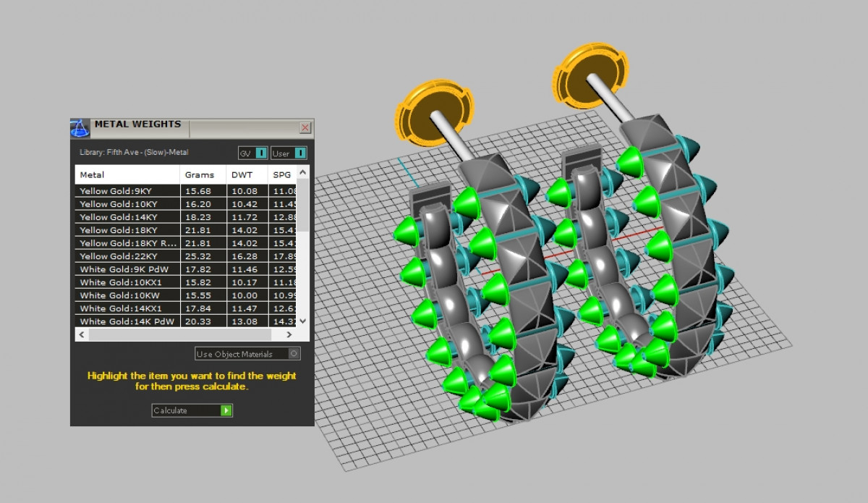Select the Yellow Gold:14KY row
This screenshot has height=503, width=868.
[x=127, y=217]
